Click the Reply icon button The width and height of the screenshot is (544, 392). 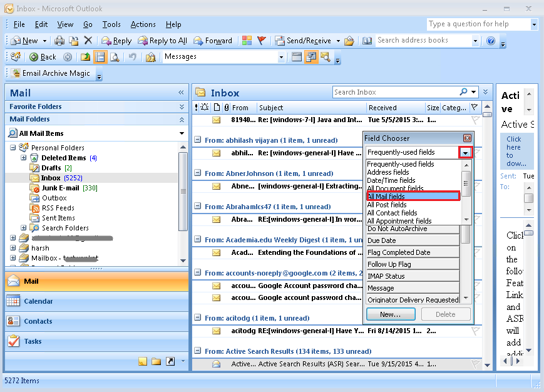116,41
